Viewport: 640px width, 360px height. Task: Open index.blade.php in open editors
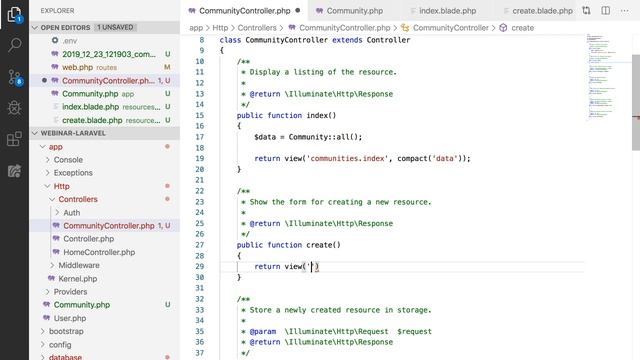[104, 107]
